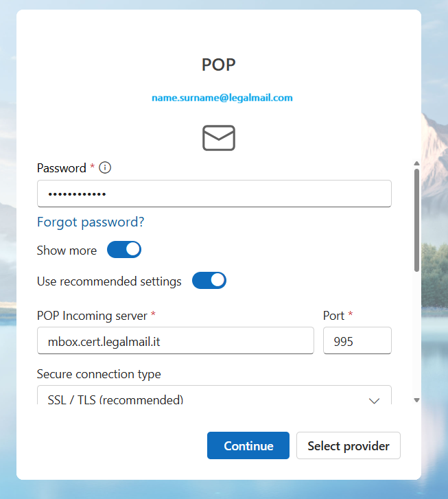This screenshot has height=499, width=448.
Task: Open the Forgot password? link
Action: 91,222
